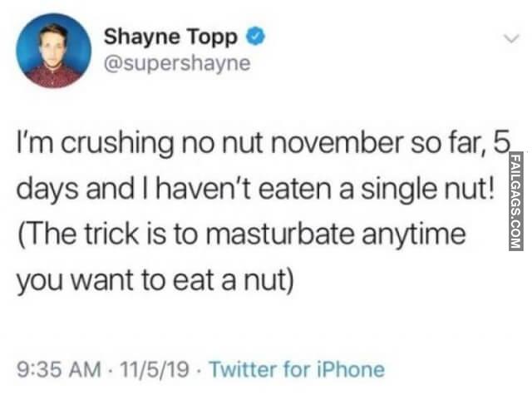Open Shayne Topp's profile picture
532x395 pixels.
pos(53,51)
